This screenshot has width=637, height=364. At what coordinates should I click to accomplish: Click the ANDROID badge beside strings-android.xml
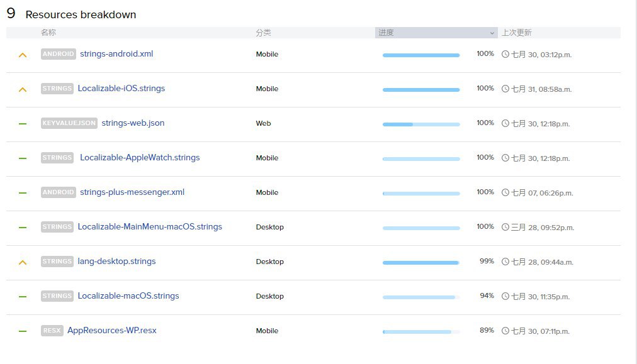[58, 54]
